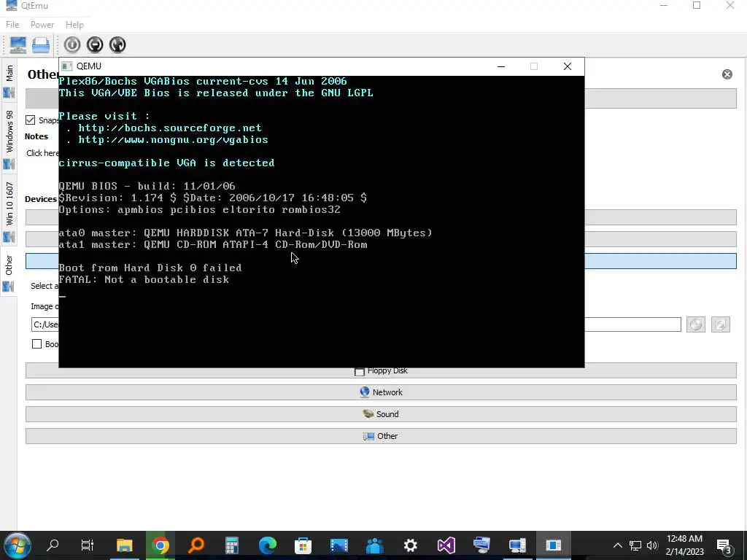Click 'QEMU BIOS - build: 11/01/06' line
Screen dimensions: 747x560
147,186
